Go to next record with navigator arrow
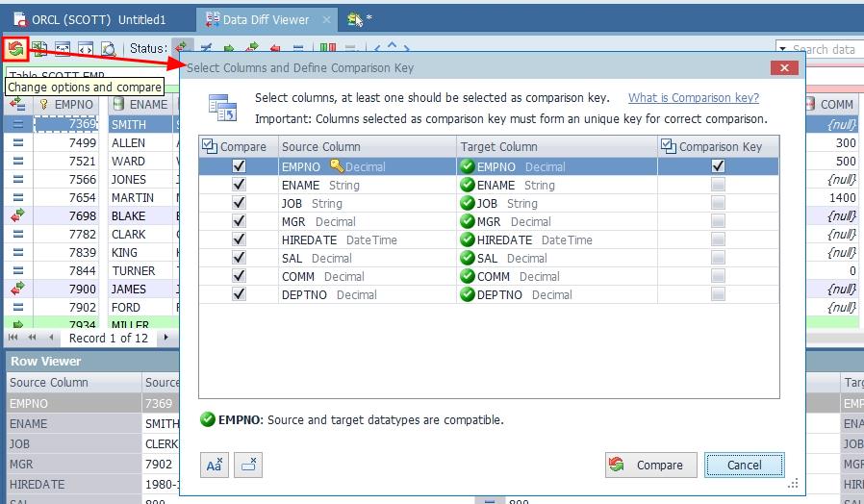 tap(165, 338)
